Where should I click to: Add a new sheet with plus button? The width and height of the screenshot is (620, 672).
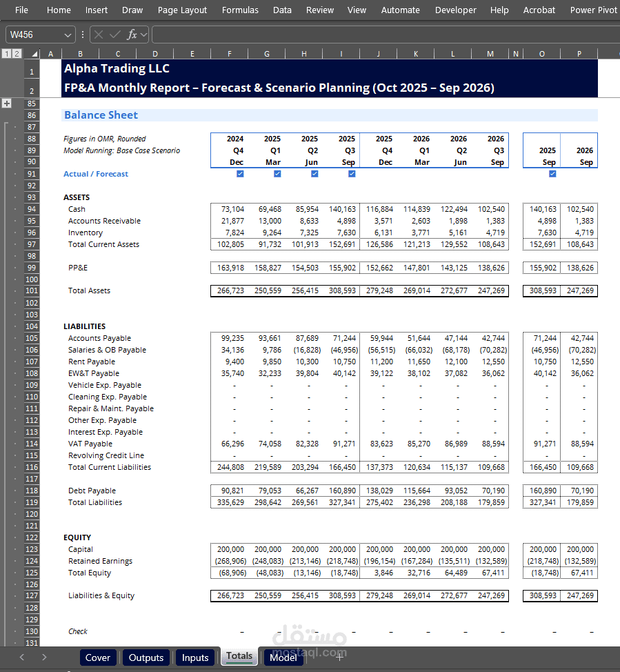point(340,657)
